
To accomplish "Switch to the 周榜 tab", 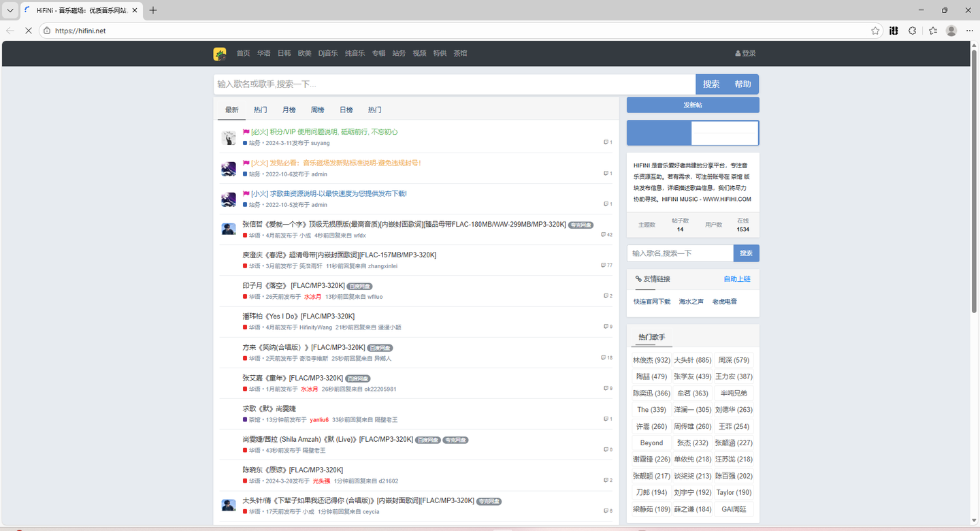I will (318, 110).
